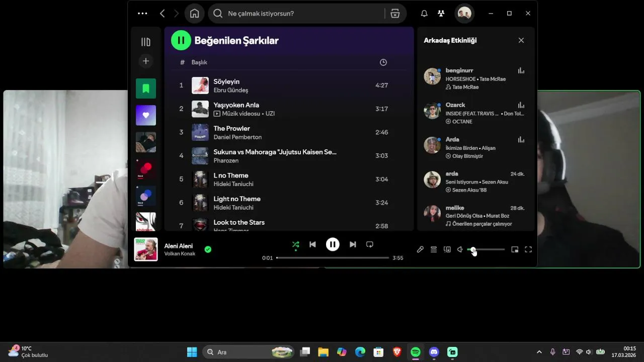Open artist Volkan Konak in player bar
The width and height of the screenshot is (644, 362).
180,254
